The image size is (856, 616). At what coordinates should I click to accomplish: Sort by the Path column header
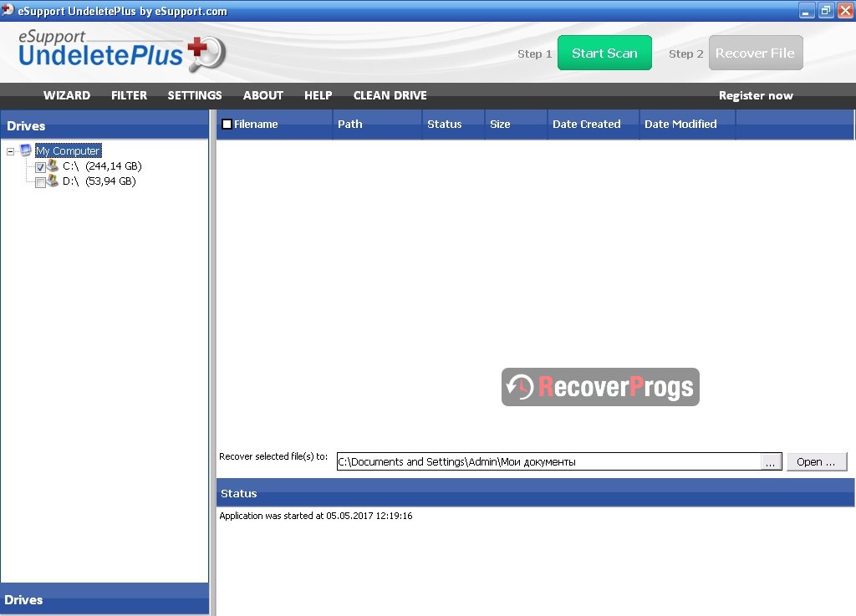pyautogui.click(x=377, y=124)
